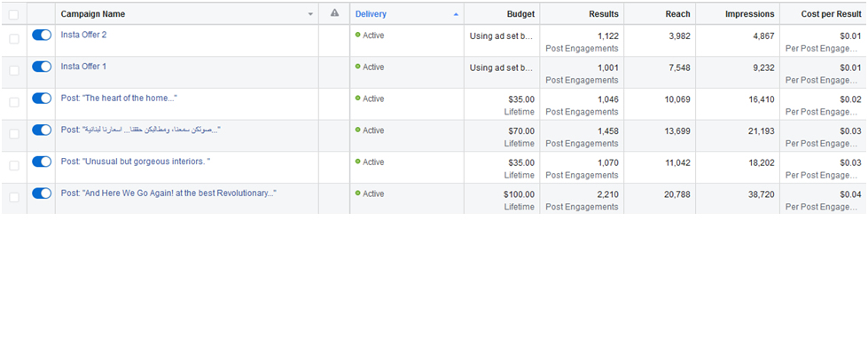Sort by the Reach column header
This screenshot has width=868, height=347.
[x=677, y=14]
